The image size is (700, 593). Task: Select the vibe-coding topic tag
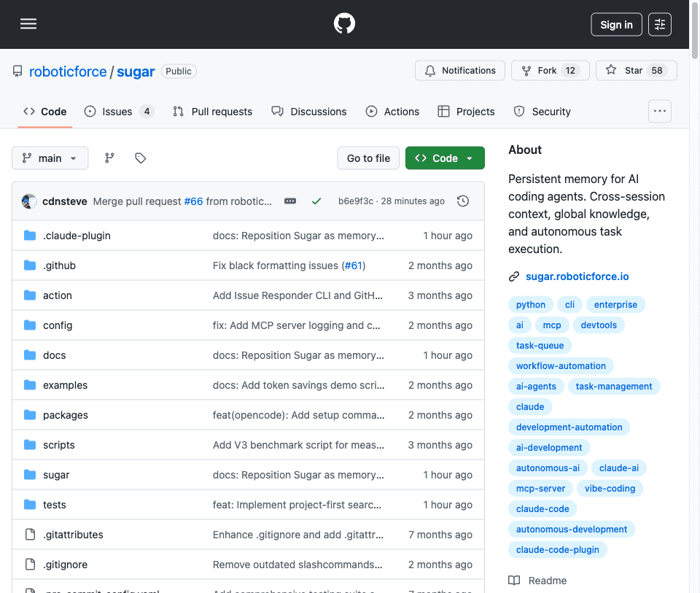tap(610, 489)
